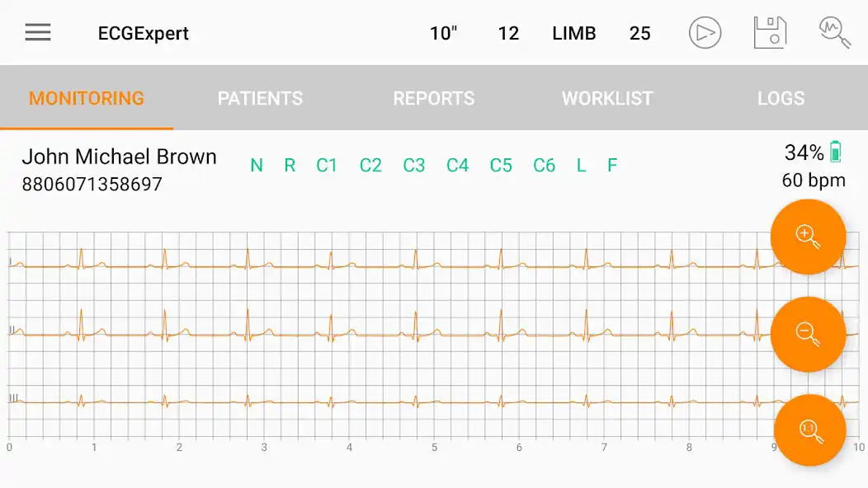Image resolution: width=868 pixels, height=488 pixels.
Task: Start ECG playback with the play icon
Action: [x=705, y=33]
